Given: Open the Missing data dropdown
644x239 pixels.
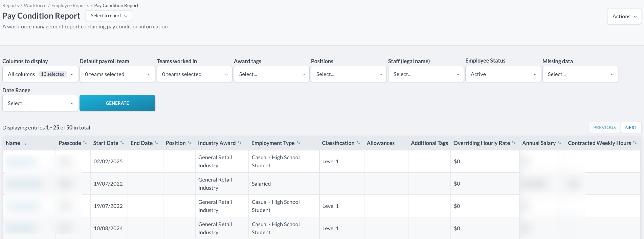Looking at the screenshot, I should (580, 74).
